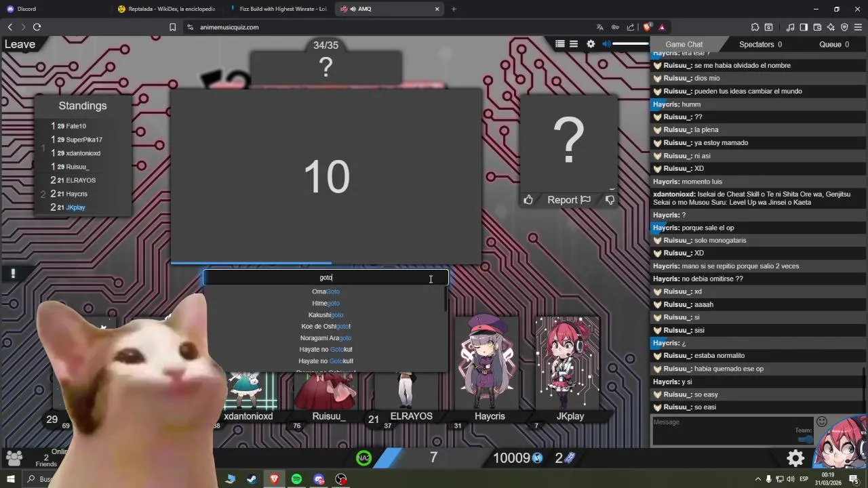This screenshot has width=868, height=488.
Task: Dislike the song with thumbs-down icon
Action: (x=610, y=200)
